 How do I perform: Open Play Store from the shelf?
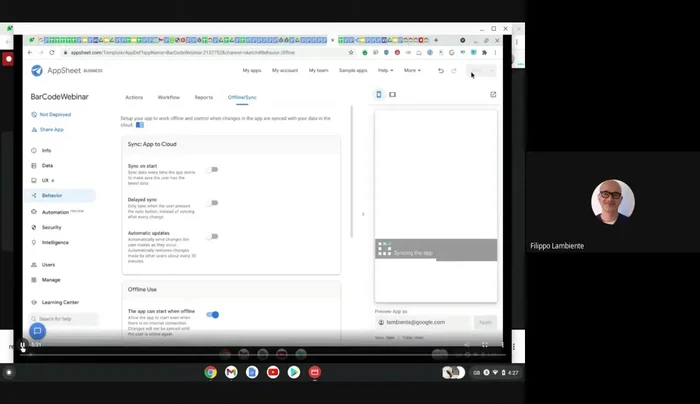click(x=294, y=372)
